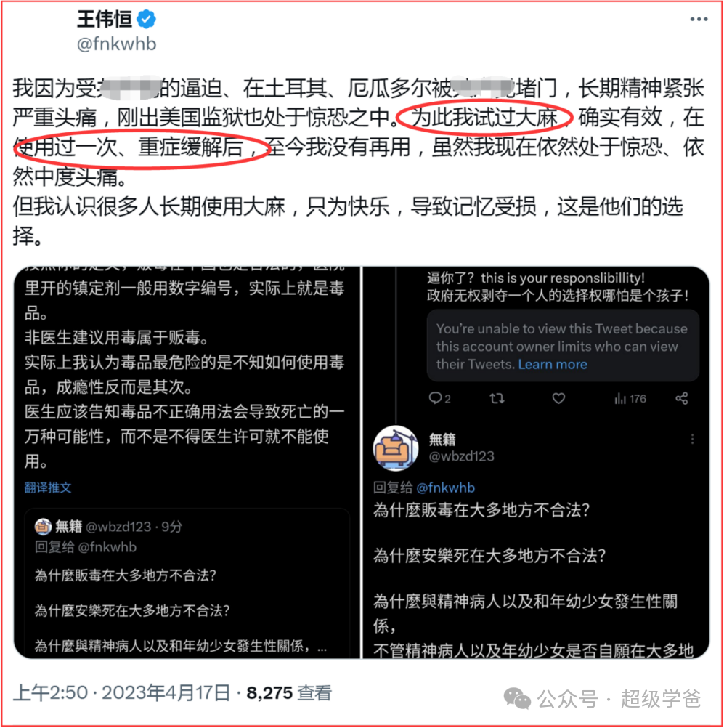Click the reply comment icon showing 2
Screen dimensions: 724x728
click(439, 398)
